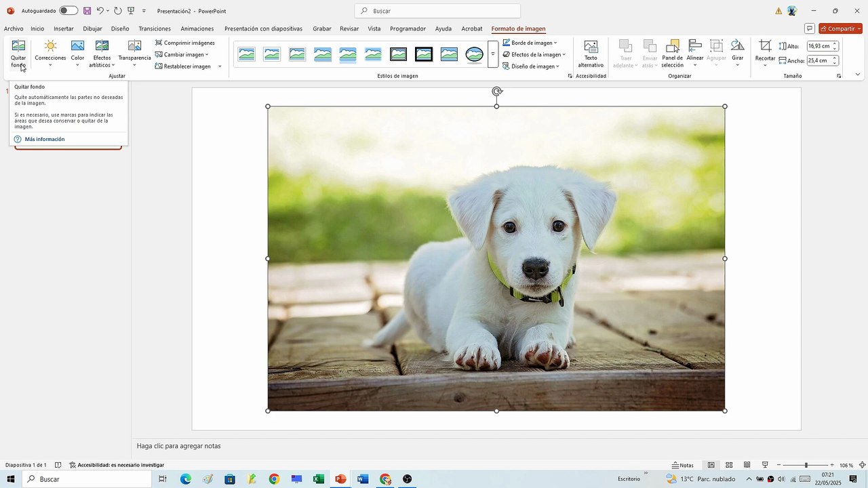Click the zoom in plus button
Screen dimensions: 868x488
[x=832, y=465]
